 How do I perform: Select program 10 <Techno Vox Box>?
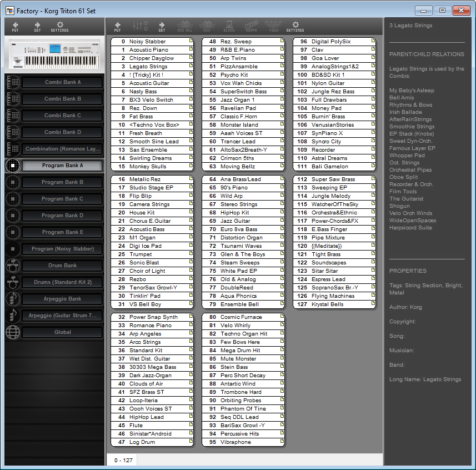(x=152, y=125)
